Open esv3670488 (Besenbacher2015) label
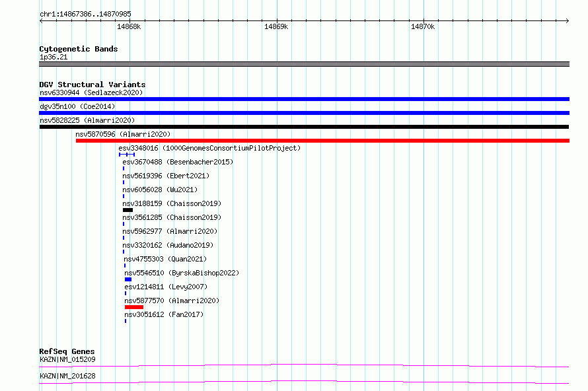Image resolution: width=588 pixels, height=391 pixels. (x=178, y=162)
